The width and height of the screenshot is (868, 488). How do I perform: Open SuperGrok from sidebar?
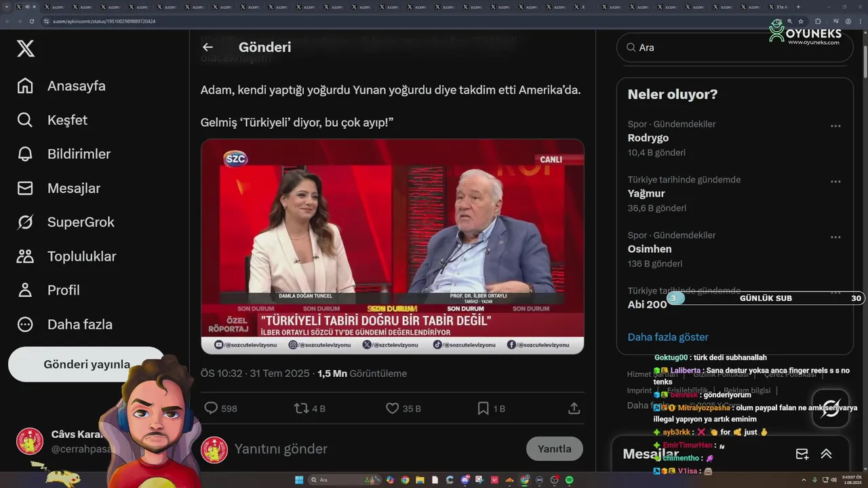pyautogui.click(x=66, y=222)
